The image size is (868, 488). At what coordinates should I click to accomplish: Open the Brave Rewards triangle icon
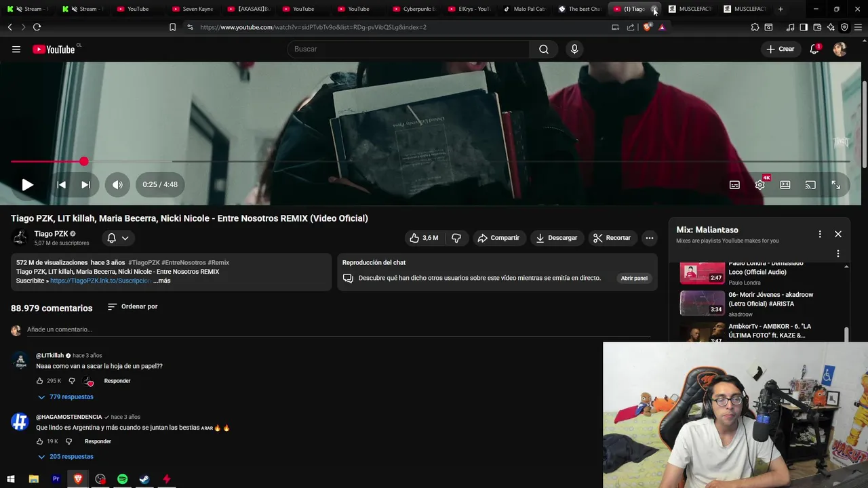coord(662,27)
